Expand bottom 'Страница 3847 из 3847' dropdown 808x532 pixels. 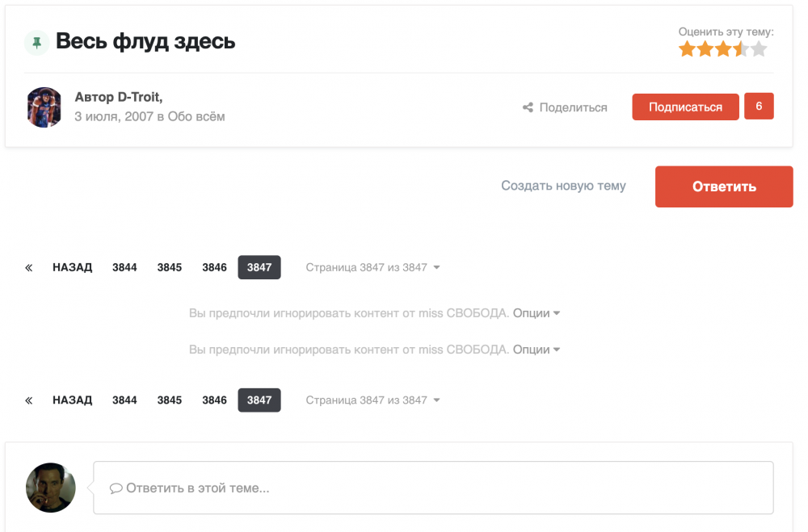point(372,400)
